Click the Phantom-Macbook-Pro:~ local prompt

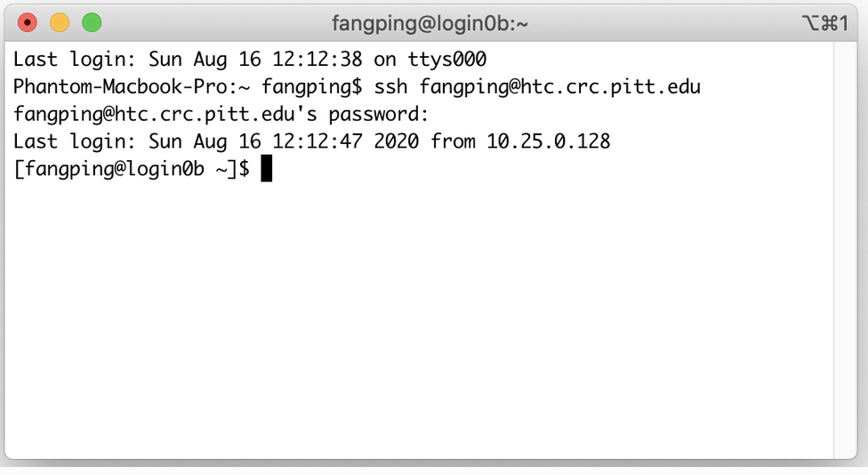(132, 88)
